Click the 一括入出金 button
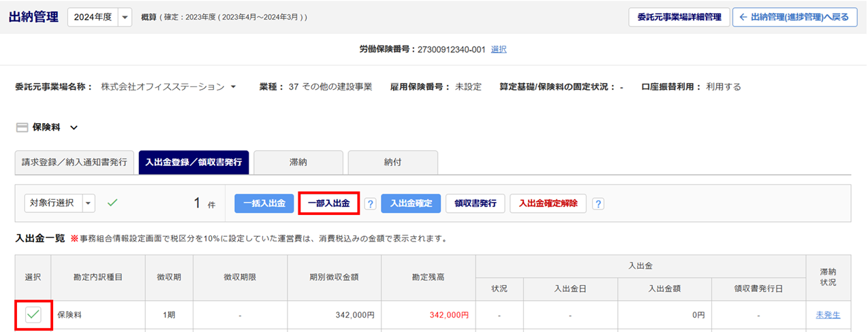Viewport: 868px width, 332px height. 264,203
